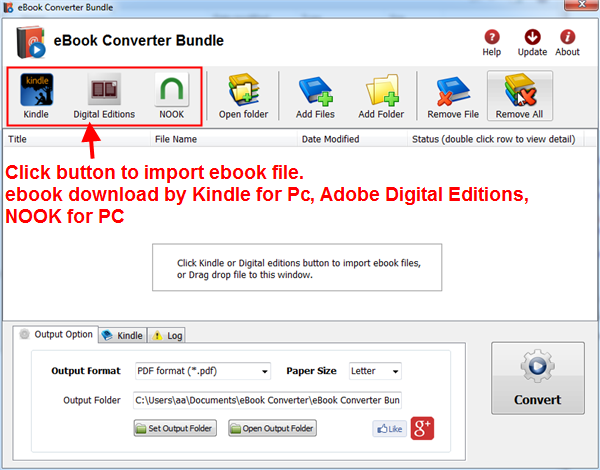The height and width of the screenshot is (470, 600).
Task: Import ebooks from NOOK
Action: (x=171, y=96)
